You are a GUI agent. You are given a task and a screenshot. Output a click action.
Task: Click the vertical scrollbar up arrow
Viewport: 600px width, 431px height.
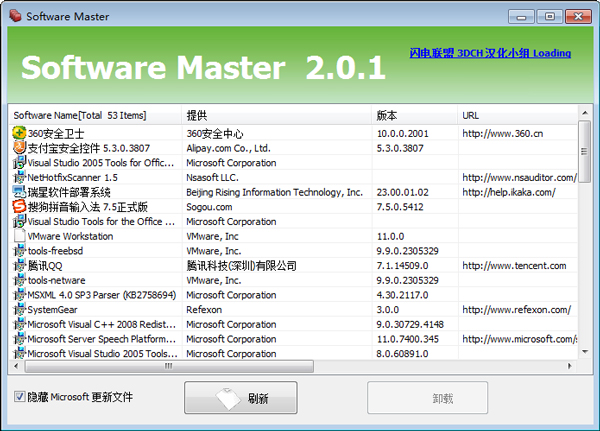tap(585, 113)
